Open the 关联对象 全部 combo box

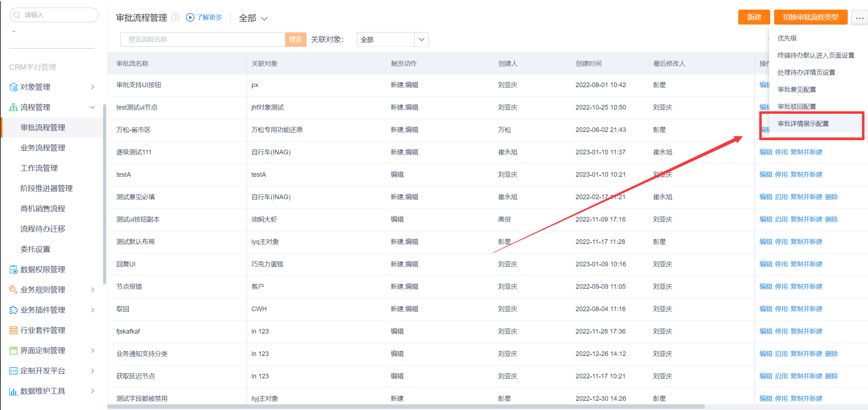393,39
